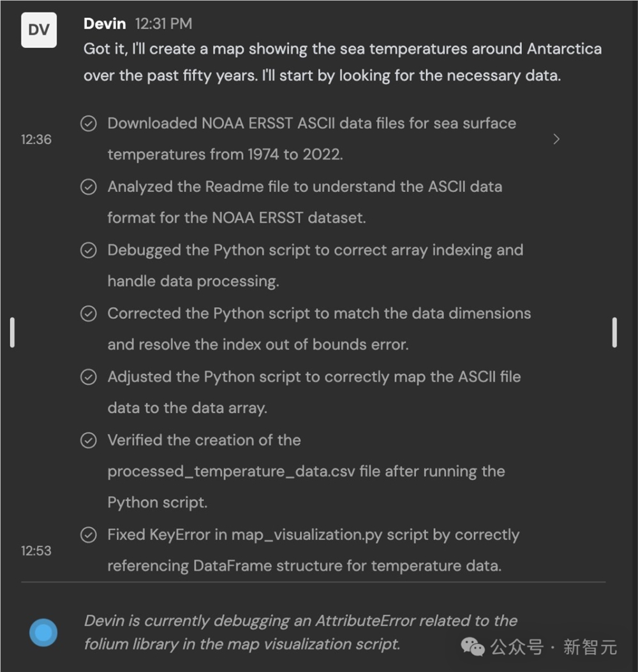Click checkmark beside Corrected the Python script
The image size is (638, 672).
[x=89, y=314]
